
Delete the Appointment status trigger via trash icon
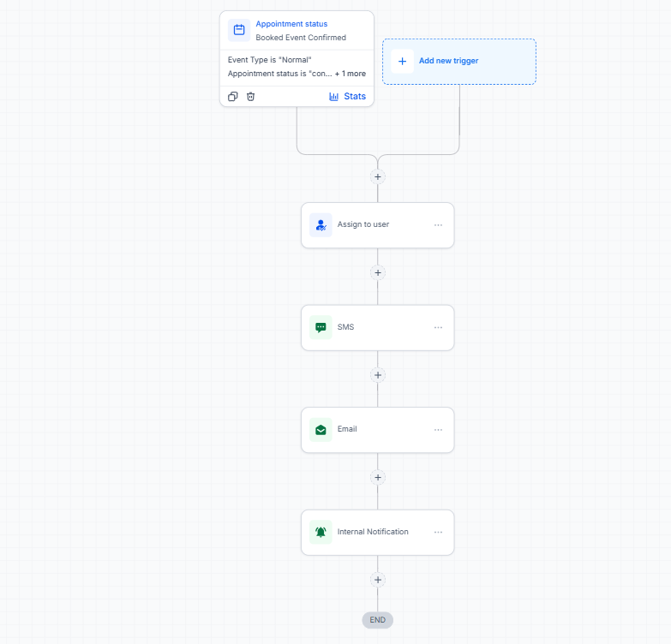251,97
